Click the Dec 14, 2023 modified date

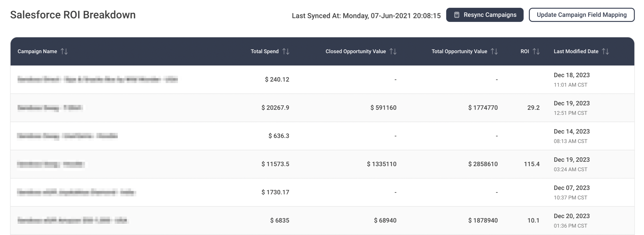click(571, 132)
